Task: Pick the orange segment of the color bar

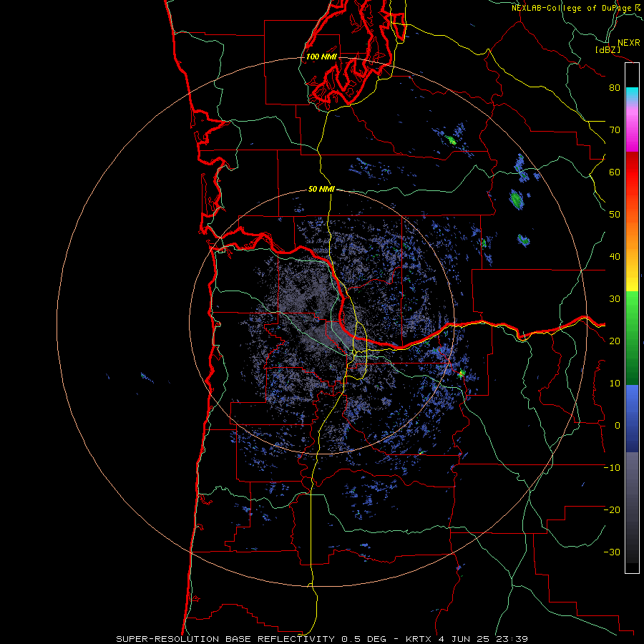Action: click(x=632, y=238)
